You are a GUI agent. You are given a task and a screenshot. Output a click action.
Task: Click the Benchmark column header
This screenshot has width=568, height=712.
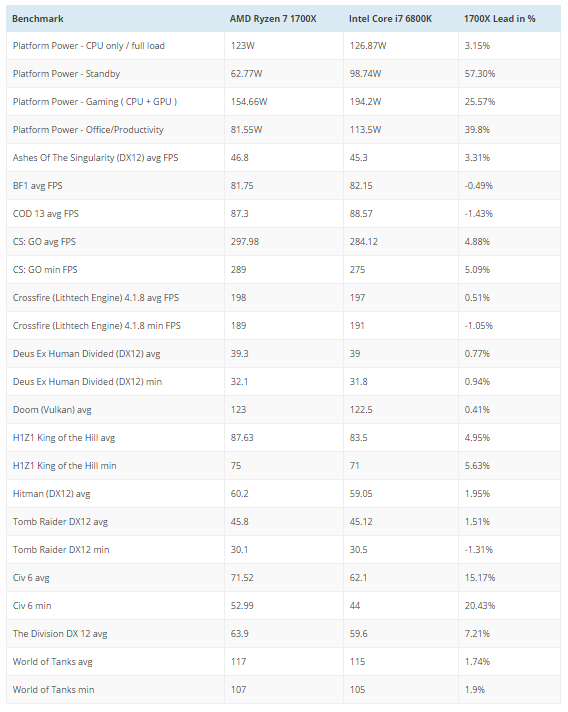coord(38,19)
